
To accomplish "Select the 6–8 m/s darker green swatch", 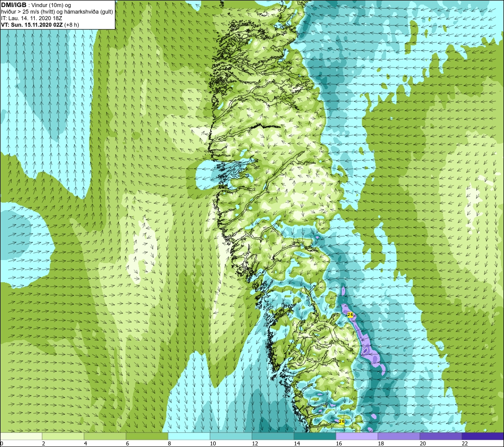I will pyautogui.click(x=147, y=436).
